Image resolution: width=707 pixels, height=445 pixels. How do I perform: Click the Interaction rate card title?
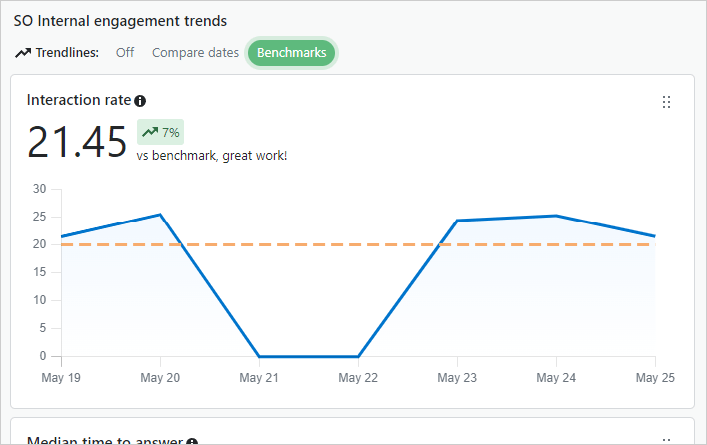tap(79, 101)
